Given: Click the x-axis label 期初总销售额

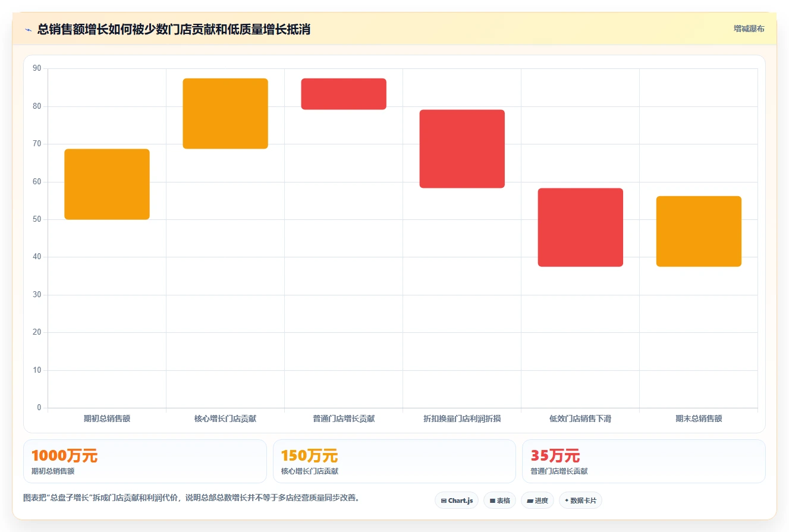Looking at the screenshot, I should pos(107,418).
